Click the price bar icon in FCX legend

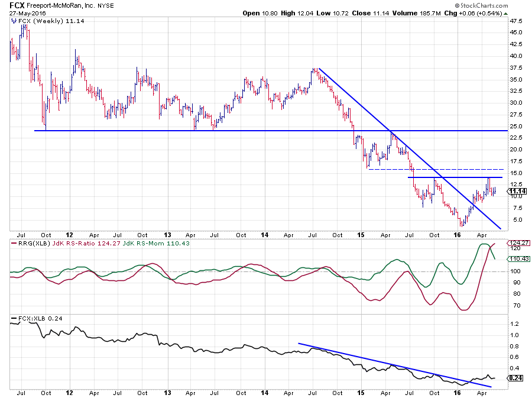click(14, 21)
